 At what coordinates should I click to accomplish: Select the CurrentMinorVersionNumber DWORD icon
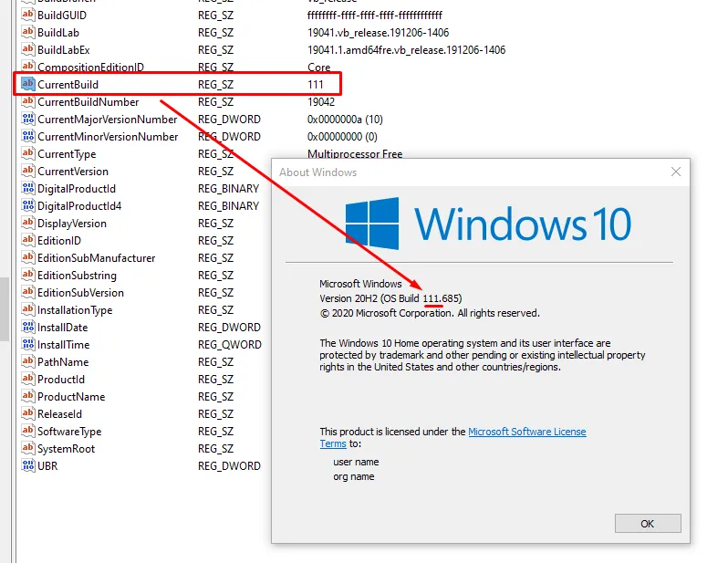click(28, 136)
